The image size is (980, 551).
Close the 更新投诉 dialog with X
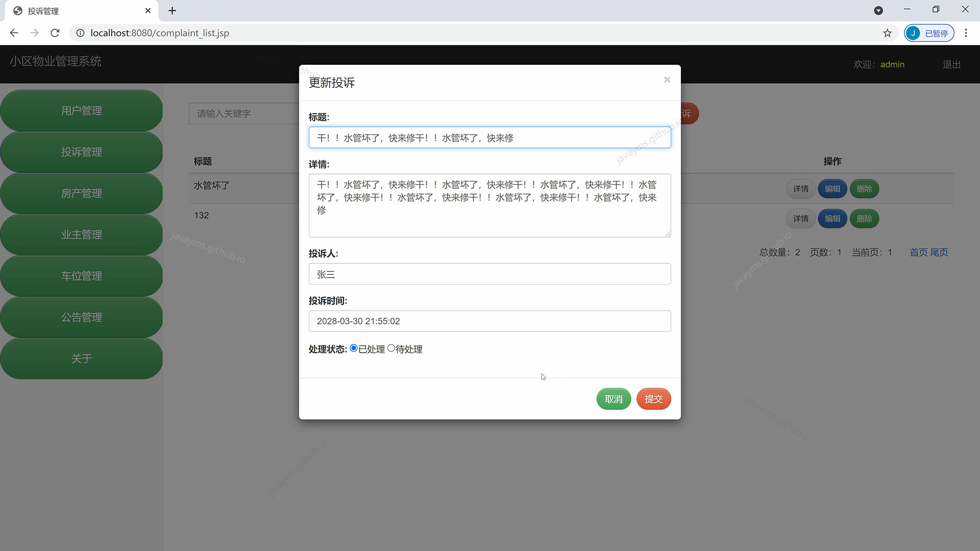pyautogui.click(x=667, y=80)
